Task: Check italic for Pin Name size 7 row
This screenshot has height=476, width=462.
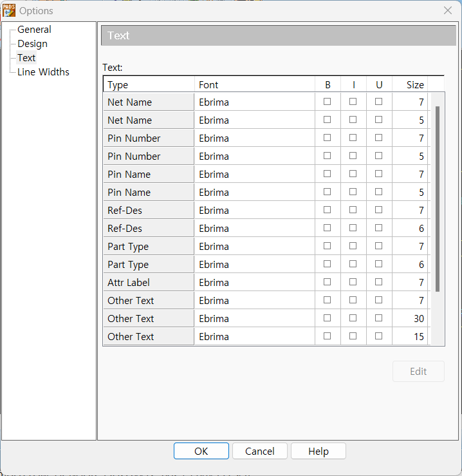Action: tap(353, 174)
